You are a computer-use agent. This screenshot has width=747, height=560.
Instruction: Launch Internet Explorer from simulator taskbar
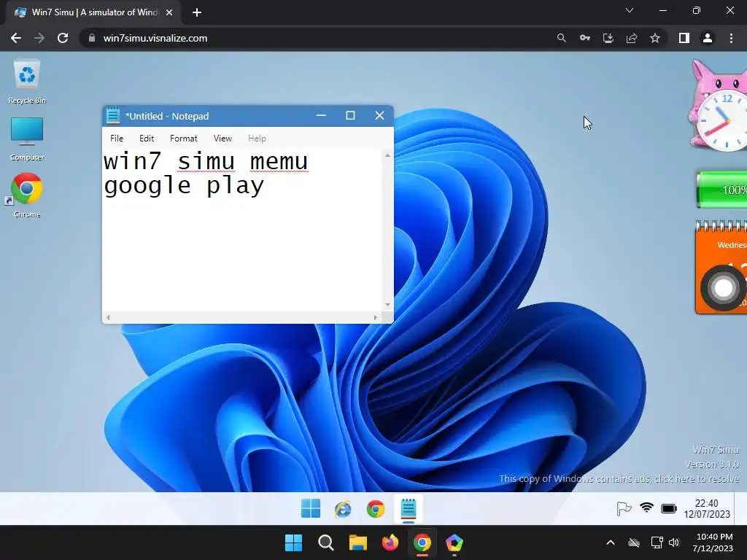pos(343,509)
